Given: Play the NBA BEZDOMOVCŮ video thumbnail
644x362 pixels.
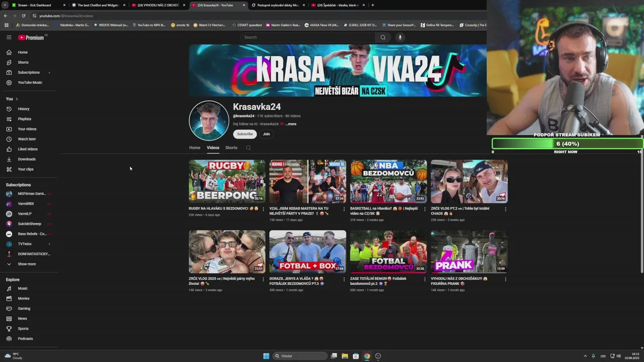Looking at the screenshot, I should [x=388, y=182].
